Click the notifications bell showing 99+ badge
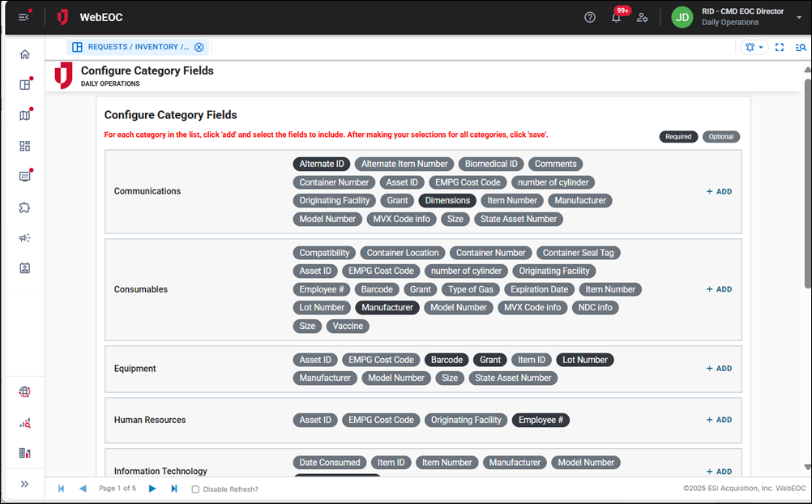The image size is (812, 504). click(x=616, y=16)
